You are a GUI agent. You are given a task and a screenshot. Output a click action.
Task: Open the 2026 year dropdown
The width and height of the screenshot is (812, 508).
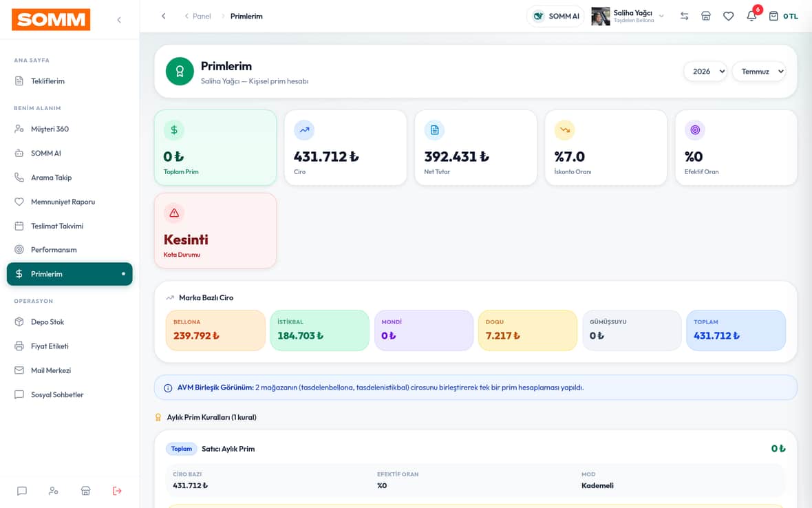pyautogui.click(x=705, y=72)
